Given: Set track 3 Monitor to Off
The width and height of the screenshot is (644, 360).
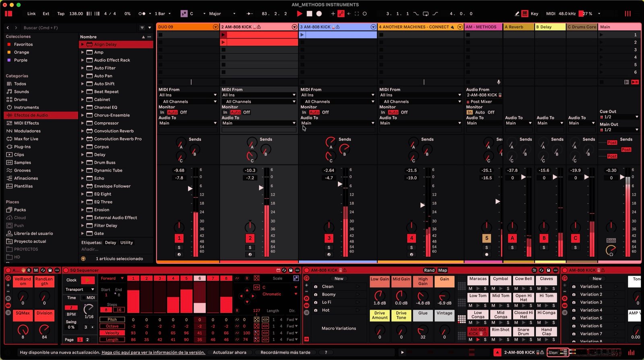Looking at the screenshot, I should point(325,112).
